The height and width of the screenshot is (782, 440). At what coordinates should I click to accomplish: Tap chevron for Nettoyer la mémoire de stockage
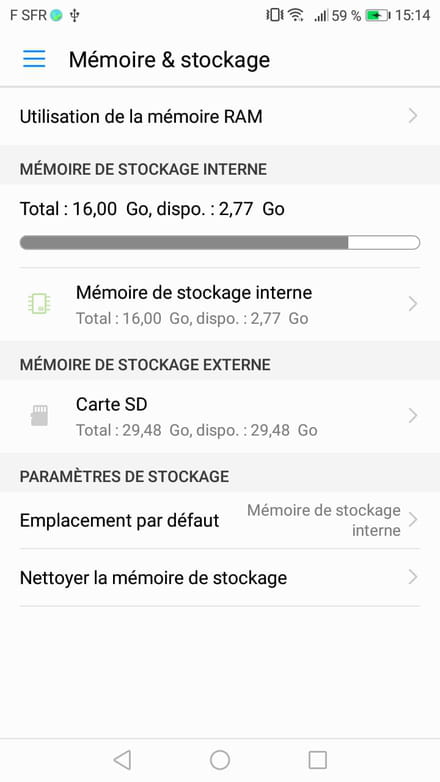[x=413, y=578]
